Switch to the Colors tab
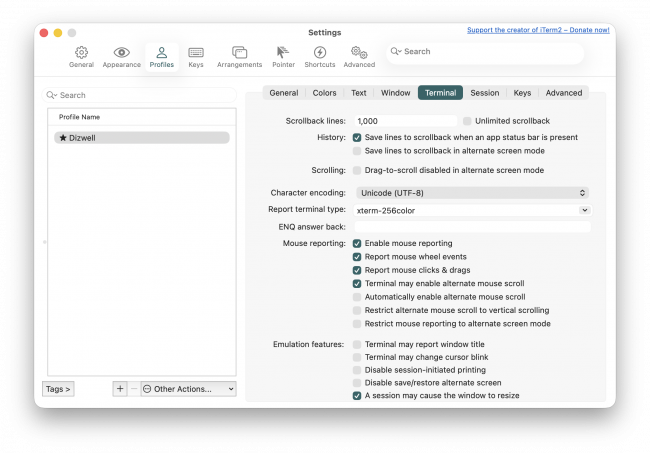Viewport: 650px width, 453px height. tap(324, 93)
